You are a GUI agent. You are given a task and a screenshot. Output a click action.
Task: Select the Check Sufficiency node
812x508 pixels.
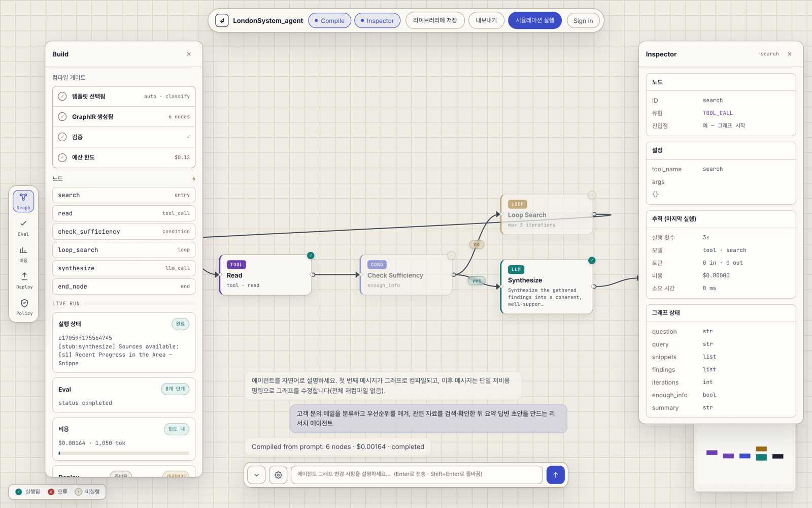click(x=406, y=275)
